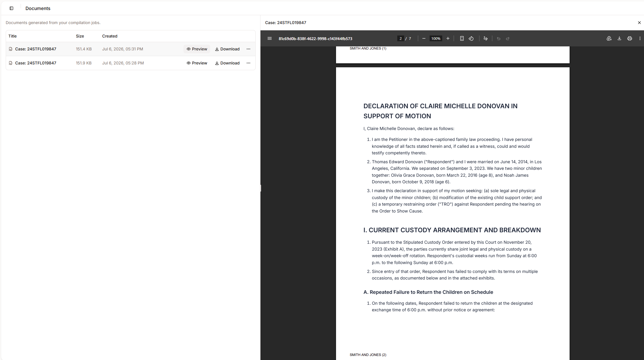Screen dimensions: 644x360
Task: Zoom in the PDF with plus icon
Action: point(448,38)
